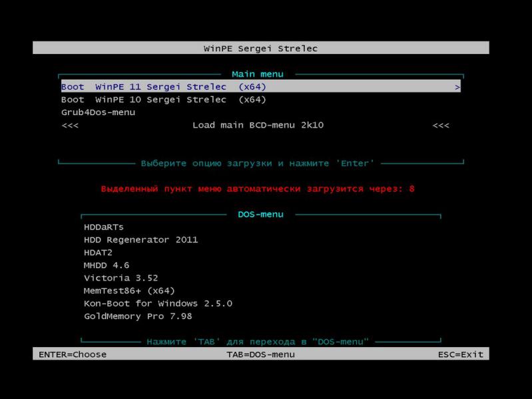Start HDD Regenerator 2011
Image resolution: width=532 pixels, height=399 pixels.
click(x=140, y=239)
